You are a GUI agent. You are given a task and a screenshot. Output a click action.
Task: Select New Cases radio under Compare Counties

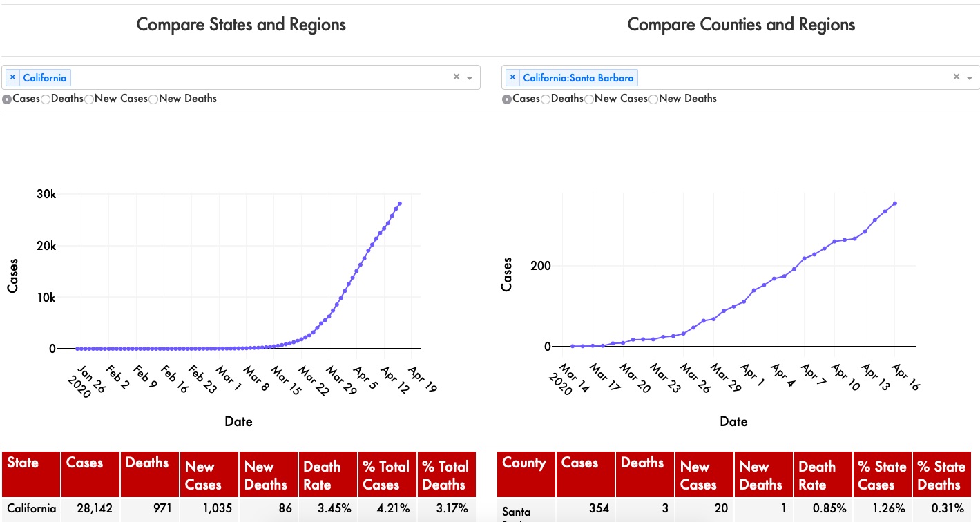(589, 99)
